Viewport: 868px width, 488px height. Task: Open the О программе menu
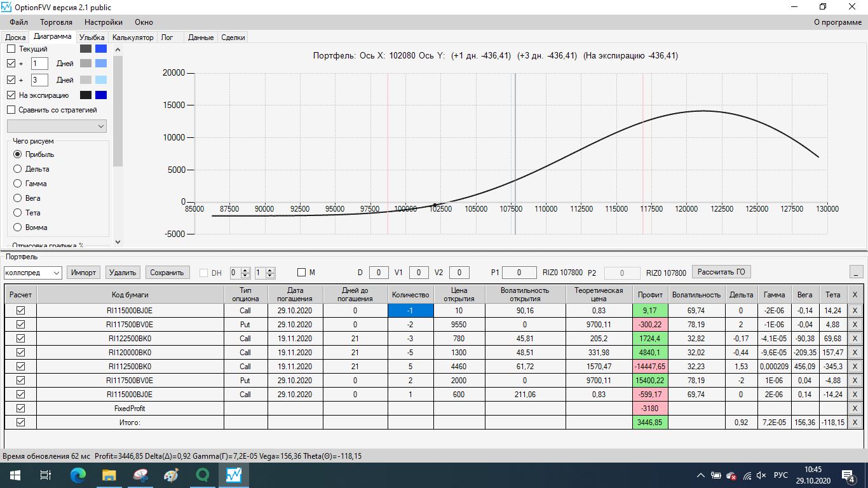837,22
